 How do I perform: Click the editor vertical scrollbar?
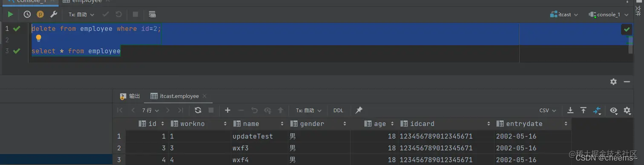(631, 45)
